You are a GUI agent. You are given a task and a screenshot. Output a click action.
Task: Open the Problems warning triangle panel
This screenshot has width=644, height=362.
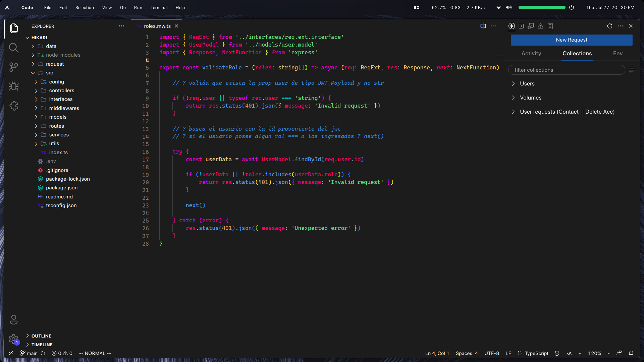point(540,26)
